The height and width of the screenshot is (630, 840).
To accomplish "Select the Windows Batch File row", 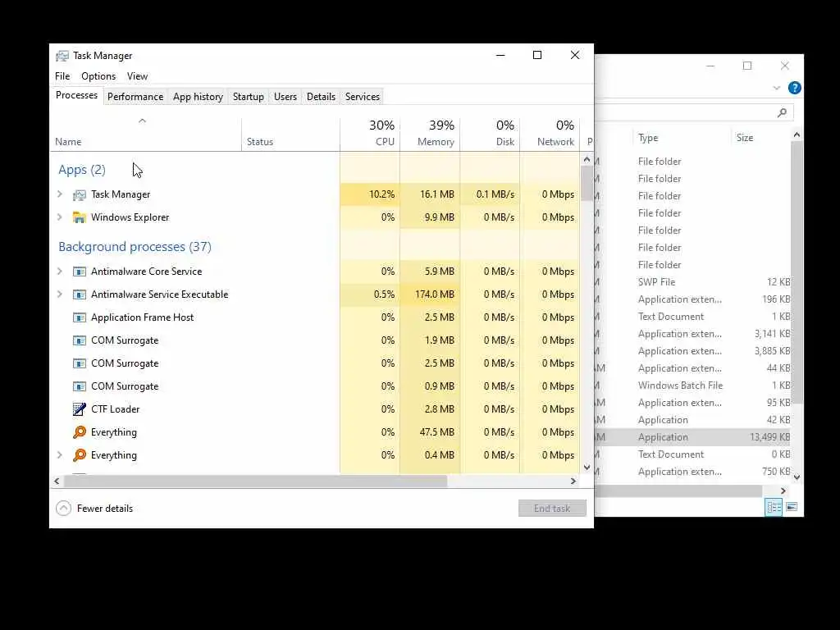I will (x=692, y=386).
